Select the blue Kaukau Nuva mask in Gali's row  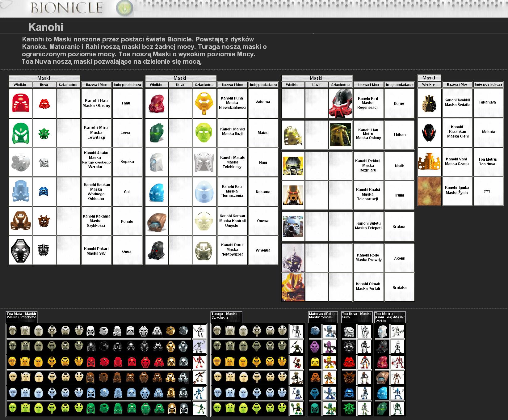pos(44,191)
